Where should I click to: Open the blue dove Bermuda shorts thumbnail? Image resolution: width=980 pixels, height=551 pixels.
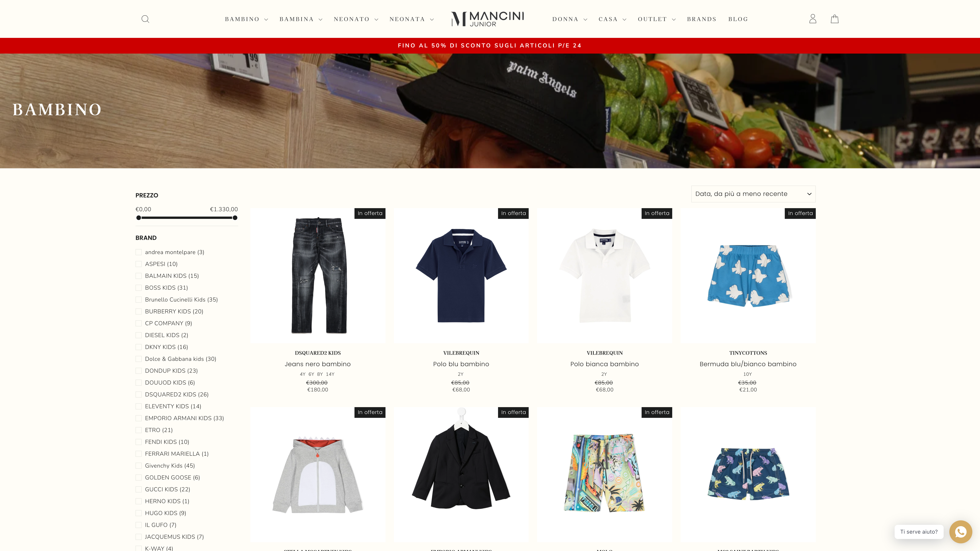748,276
